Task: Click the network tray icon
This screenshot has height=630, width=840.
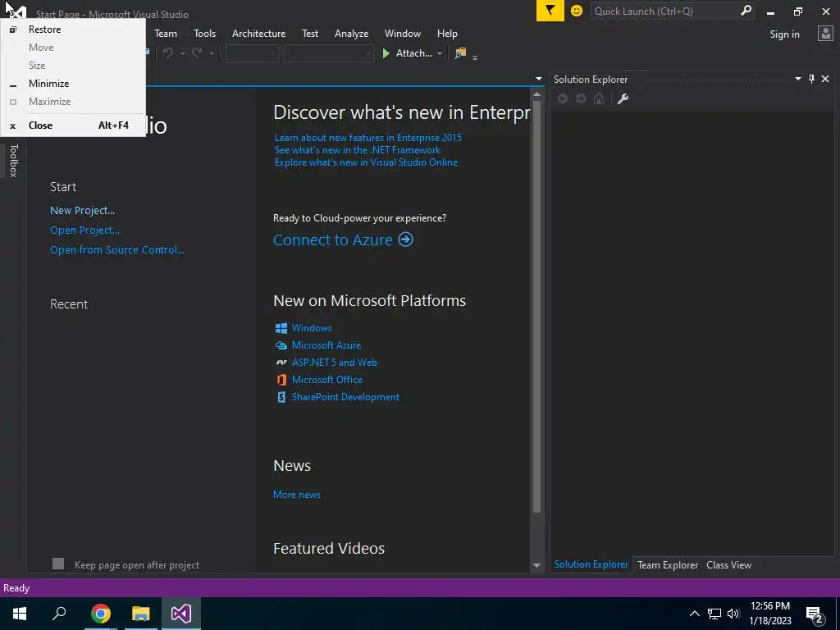Action: [714, 614]
